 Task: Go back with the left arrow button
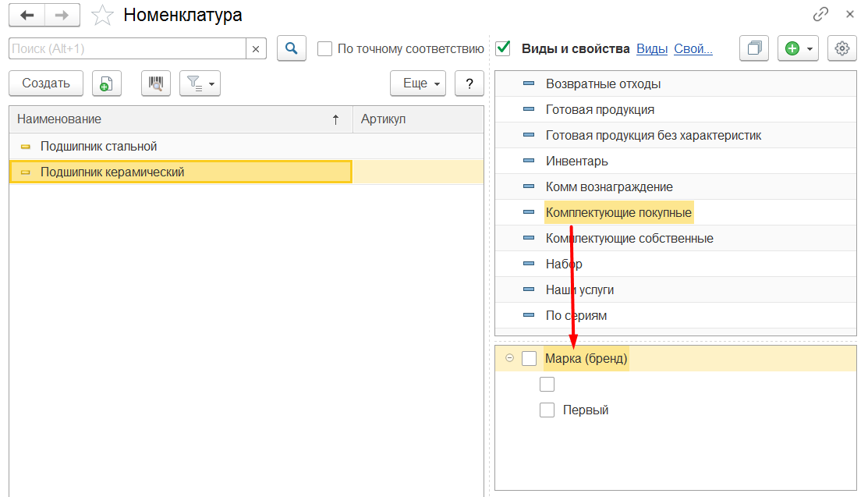click(x=27, y=15)
